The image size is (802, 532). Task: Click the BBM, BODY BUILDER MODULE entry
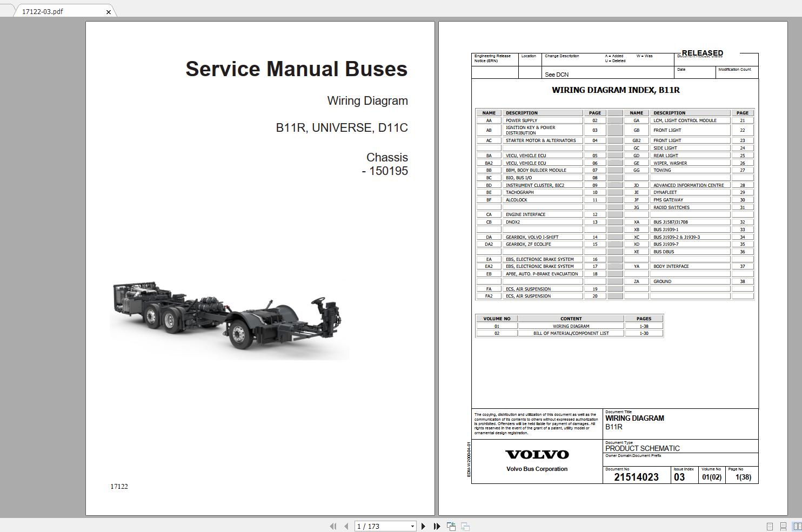543,170
